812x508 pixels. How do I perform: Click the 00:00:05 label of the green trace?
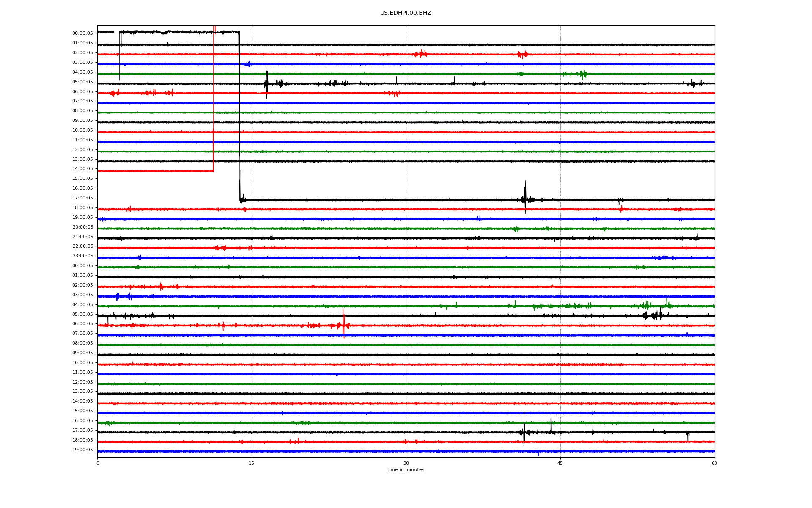pyautogui.click(x=82, y=265)
